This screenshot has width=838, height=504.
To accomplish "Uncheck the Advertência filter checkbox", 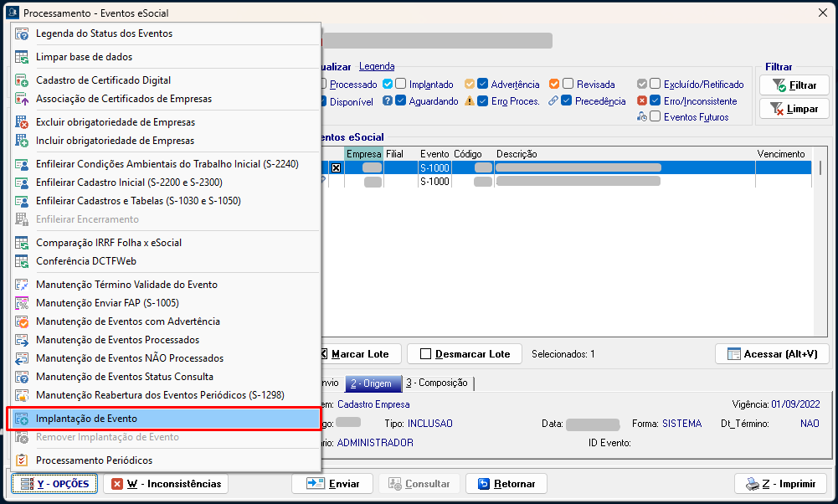I will pyautogui.click(x=482, y=84).
